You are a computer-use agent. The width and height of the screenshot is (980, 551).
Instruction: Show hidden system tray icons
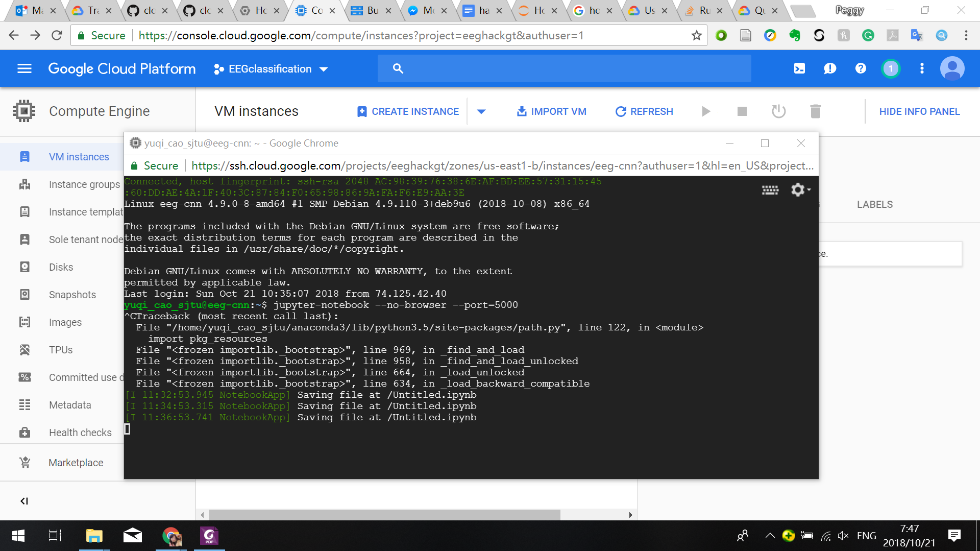click(769, 536)
